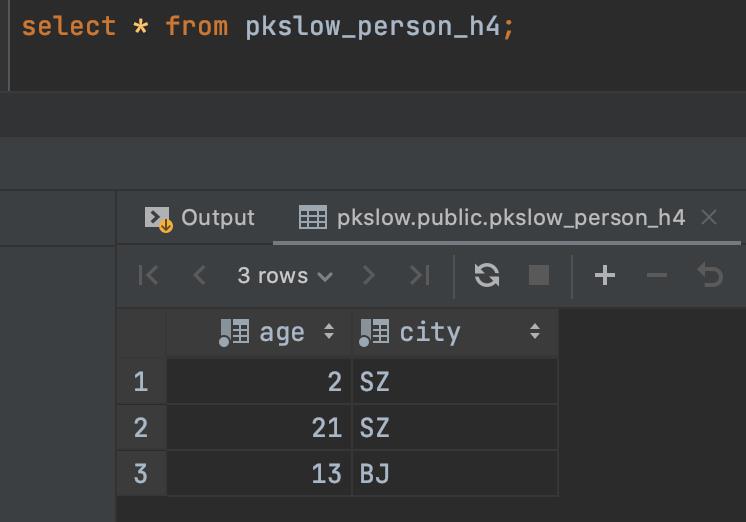Delete the row with the minus icon

point(657,276)
